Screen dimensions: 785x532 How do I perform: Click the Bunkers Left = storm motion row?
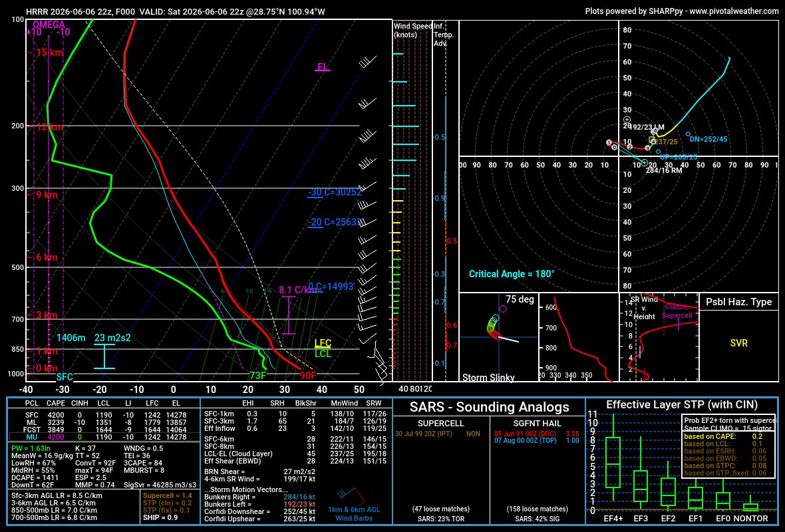pyautogui.click(x=260, y=505)
